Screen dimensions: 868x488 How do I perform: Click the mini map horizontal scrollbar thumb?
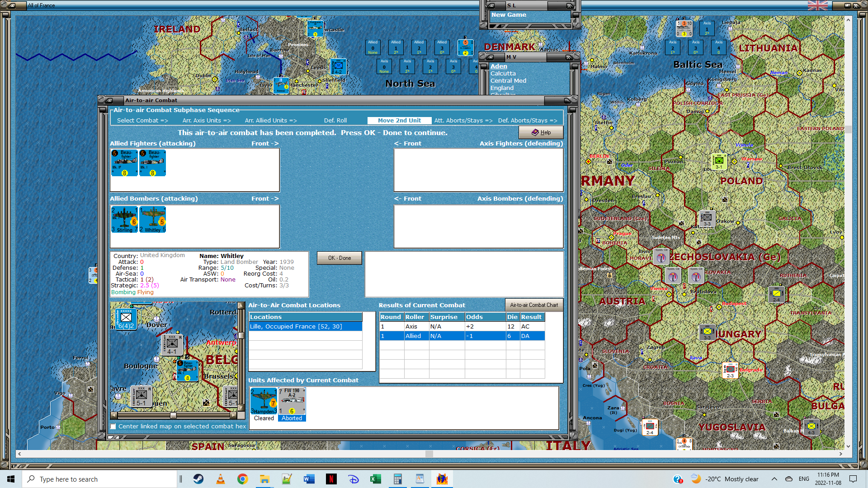[x=173, y=415]
